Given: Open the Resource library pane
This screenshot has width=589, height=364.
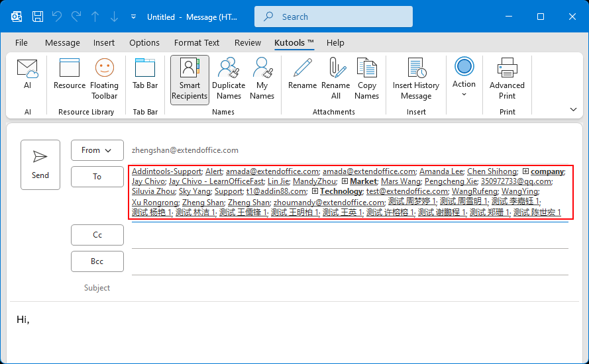Looking at the screenshot, I should (70, 74).
